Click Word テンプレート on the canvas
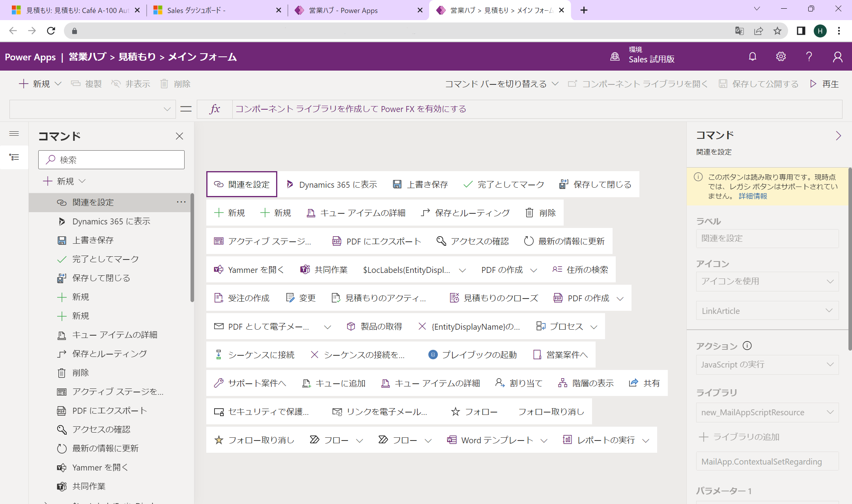This screenshot has width=852, height=504. point(490,440)
